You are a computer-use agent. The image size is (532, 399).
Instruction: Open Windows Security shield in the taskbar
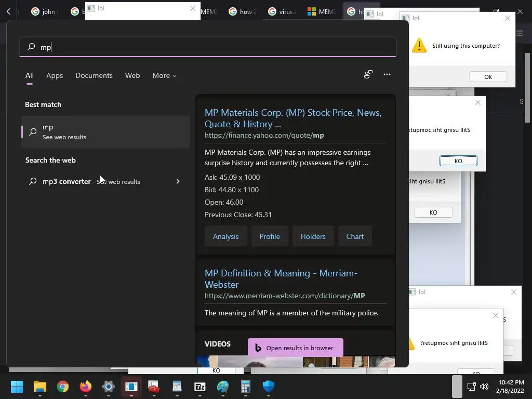point(269,386)
